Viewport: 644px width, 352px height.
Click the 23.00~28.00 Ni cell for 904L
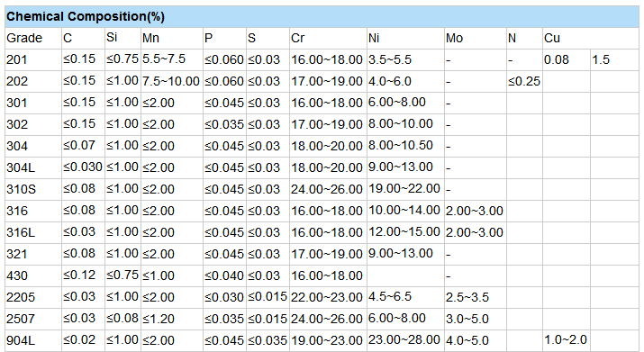[x=405, y=340]
